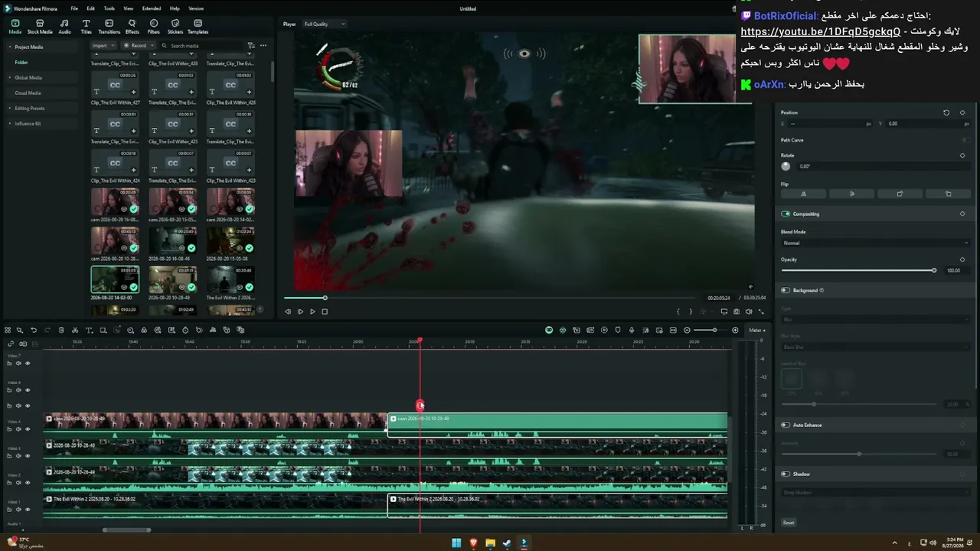The image size is (980, 551).
Task: Reset the Position values
Action: tap(946, 112)
